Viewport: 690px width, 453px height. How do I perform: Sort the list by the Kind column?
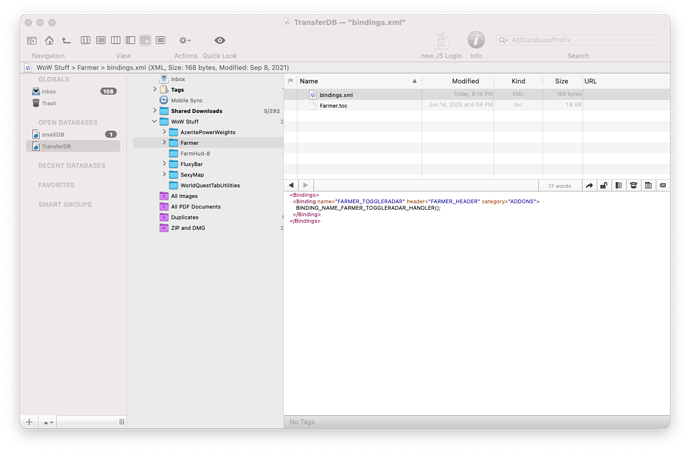click(x=518, y=81)
